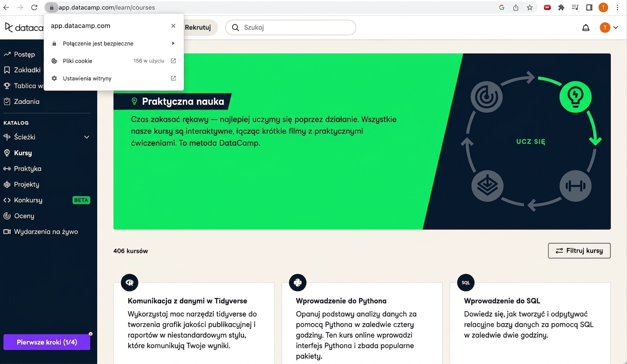
Task: Expand the Ścieżki chevron
Action: (x=86, y=137)
